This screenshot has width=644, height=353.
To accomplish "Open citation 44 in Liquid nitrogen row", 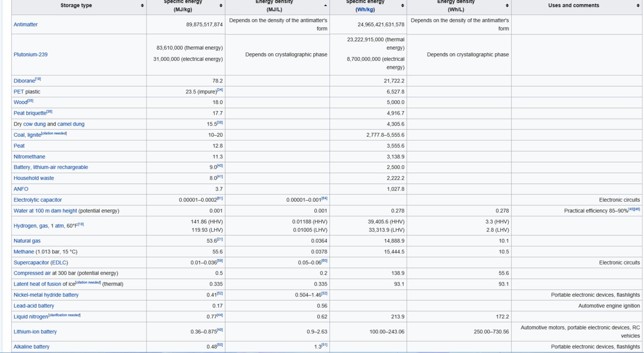I will pyautogui.click(x=220, y=315).
